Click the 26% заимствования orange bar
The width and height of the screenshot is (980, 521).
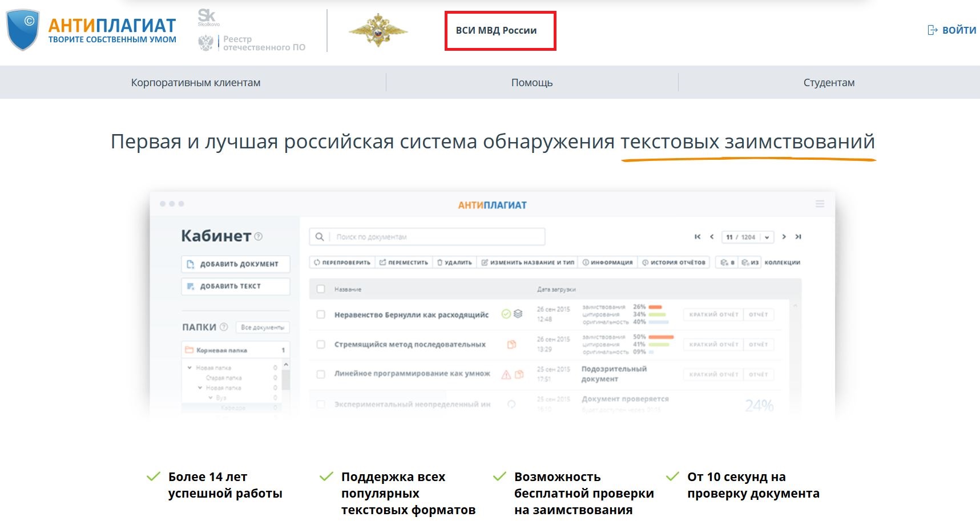(x=655, y=307)
